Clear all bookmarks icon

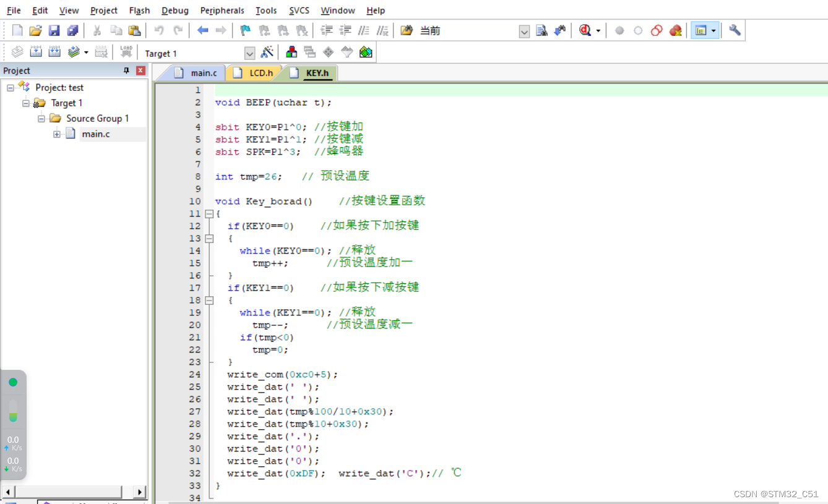[x=301, y=30]
